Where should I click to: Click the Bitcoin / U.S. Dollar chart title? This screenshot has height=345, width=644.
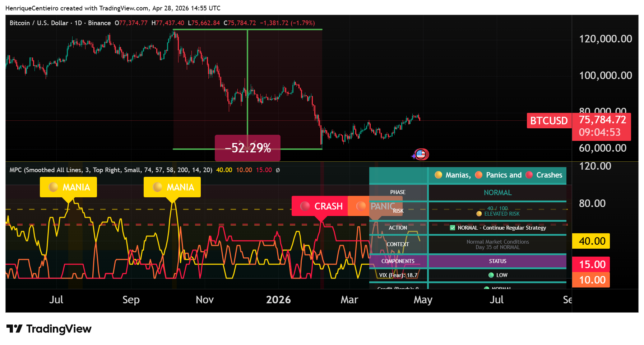(60, 23)
